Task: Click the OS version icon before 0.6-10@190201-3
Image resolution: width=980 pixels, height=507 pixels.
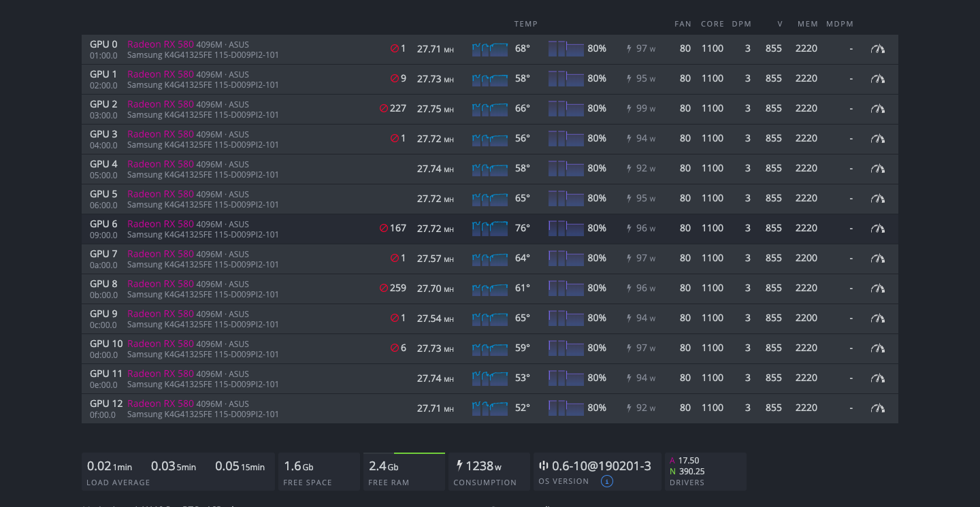Action: pyautogui.click(x=543, y=465)
